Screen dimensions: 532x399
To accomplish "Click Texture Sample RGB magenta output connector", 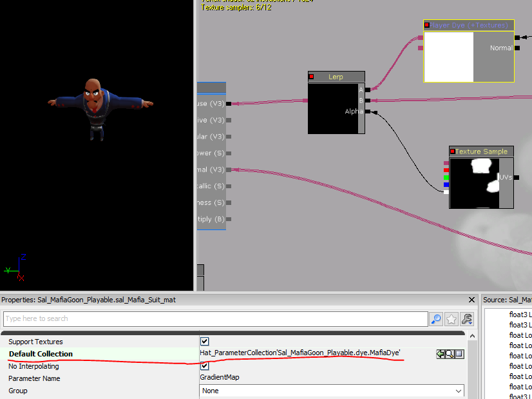I will pos(446,163).
